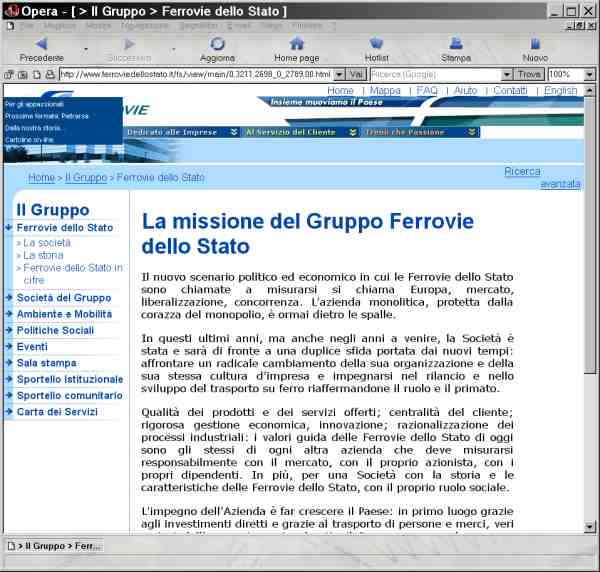The height and width of the screenshot is (572, 600).
Task: Print the page with Stampa
Action: pos(456,43)
